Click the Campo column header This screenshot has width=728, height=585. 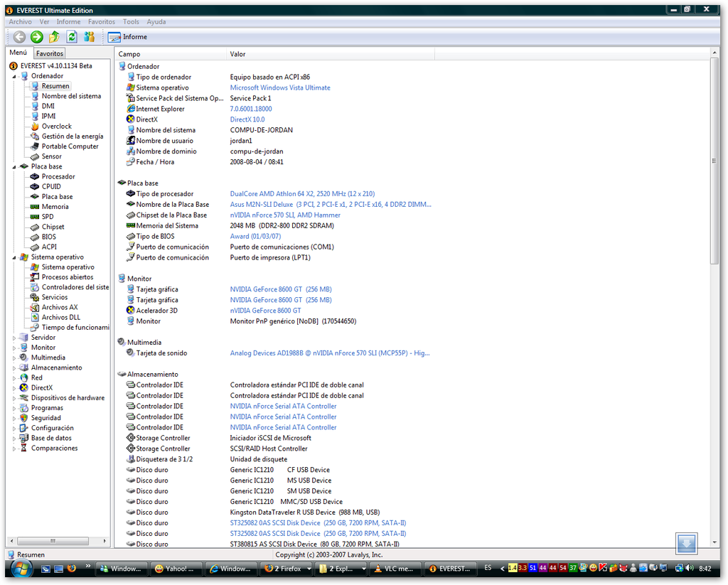[171, 54]
